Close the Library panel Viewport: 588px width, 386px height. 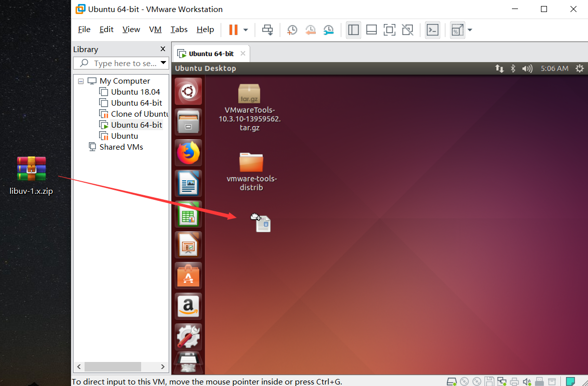(x=163, y=49)
